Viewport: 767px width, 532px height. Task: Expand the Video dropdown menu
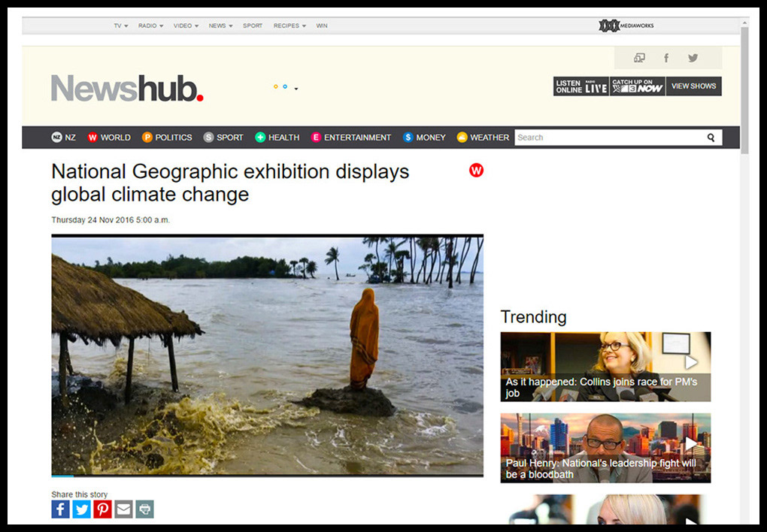coord(186,26)
